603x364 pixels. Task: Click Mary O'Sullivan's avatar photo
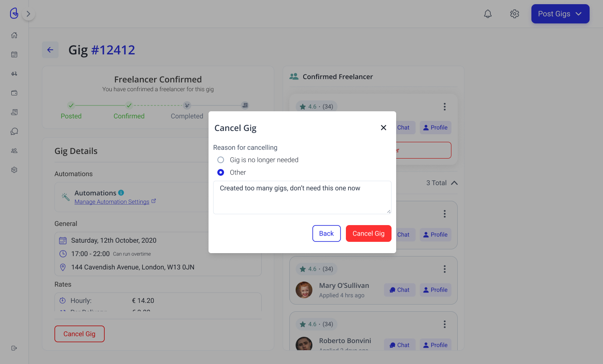click(304, 290)
